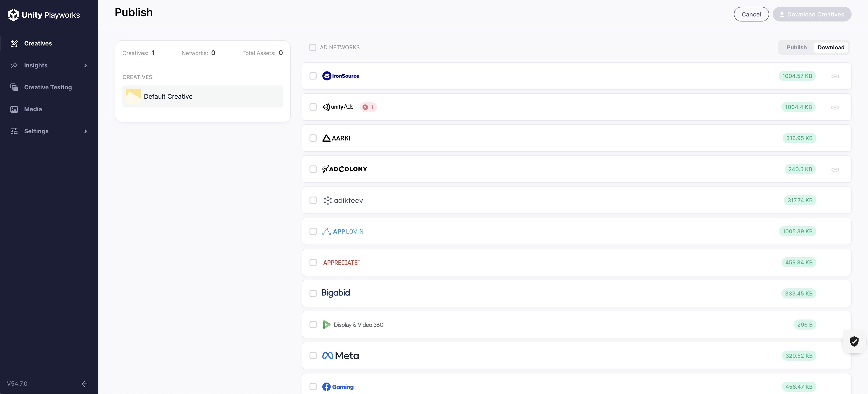
Task: Click the ironSource logo
Action: pyautogui.click(x=341, y=76)
